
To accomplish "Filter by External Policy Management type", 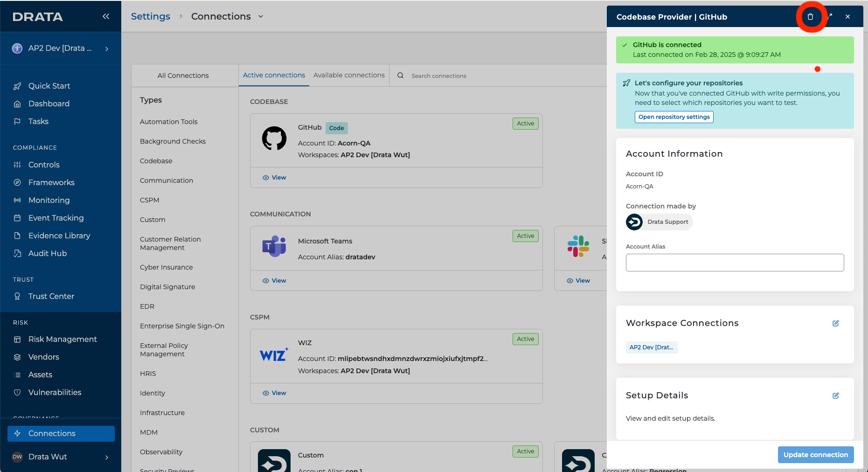I will pos(164,350).
